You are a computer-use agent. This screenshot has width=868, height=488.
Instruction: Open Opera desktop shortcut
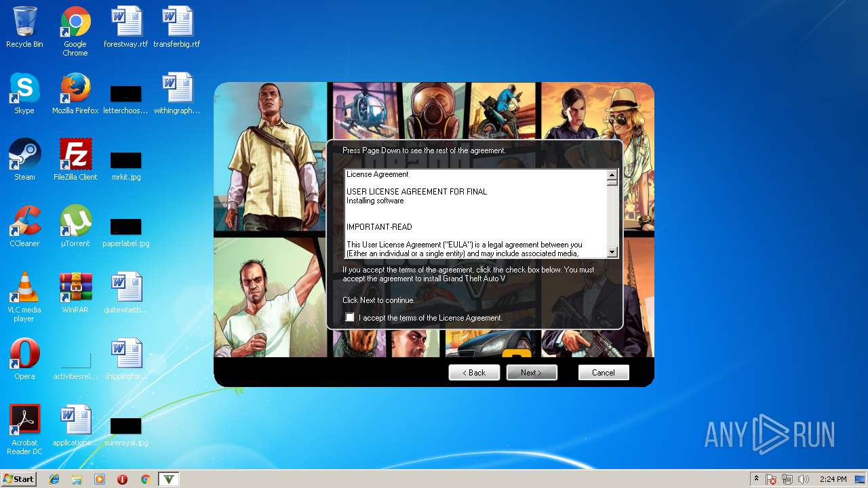24,359
